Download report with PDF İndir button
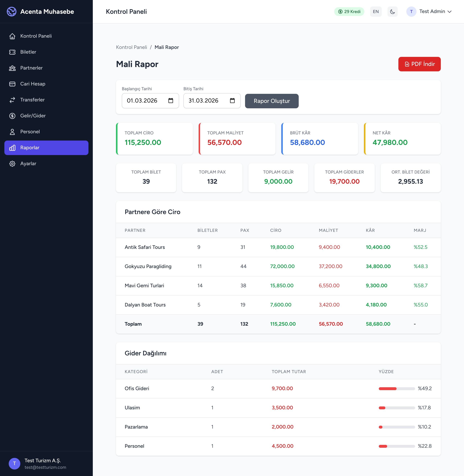This screenshot has height=476, width=464. [x=419, y=64]
